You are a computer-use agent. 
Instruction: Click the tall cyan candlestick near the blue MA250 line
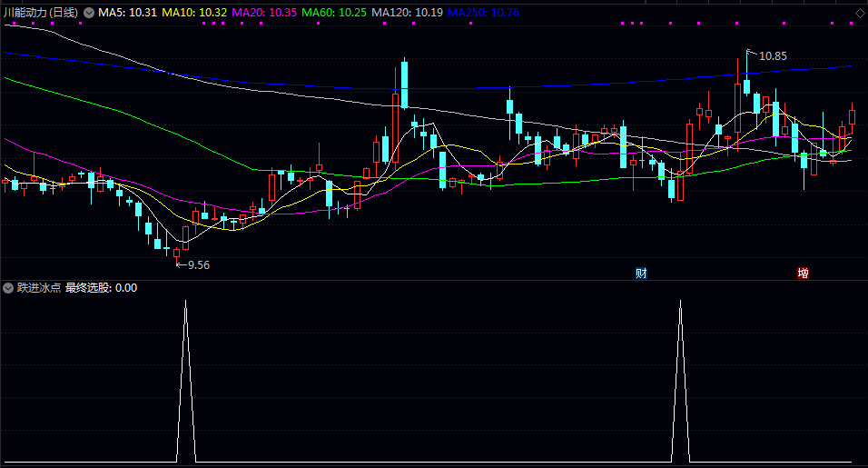point(405,85)
